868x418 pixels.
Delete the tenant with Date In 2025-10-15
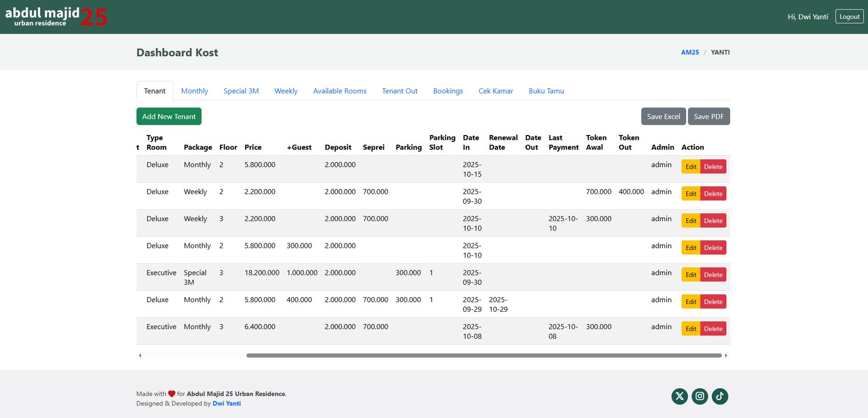713,166
